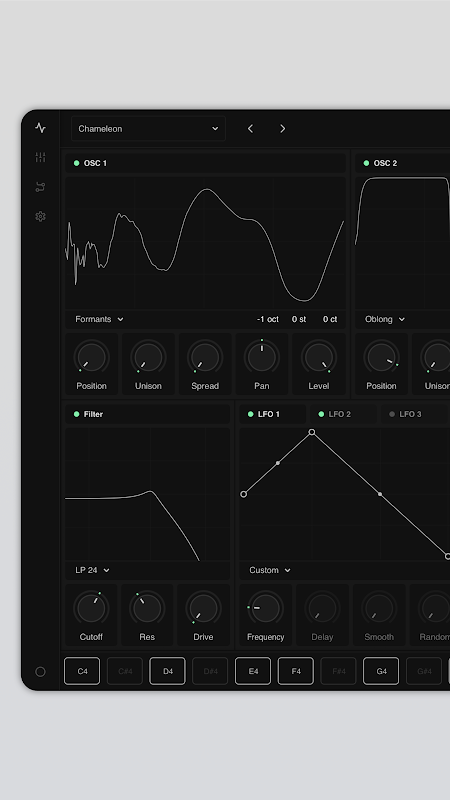Open the LP 24 filter type dropdown
The image size is (450, 800).
(x=92, y=570)
